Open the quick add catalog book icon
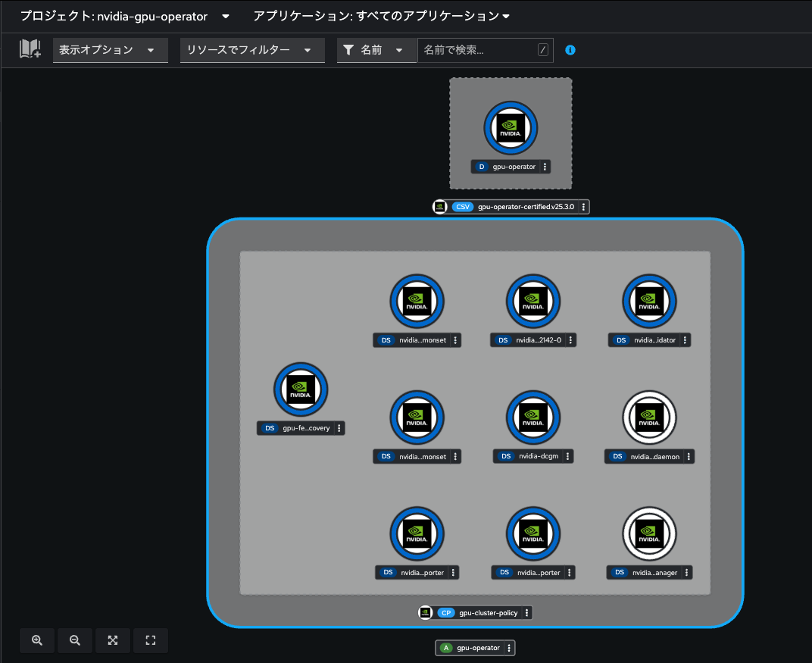Screen dimensions: 812x663 pos(30,49)
